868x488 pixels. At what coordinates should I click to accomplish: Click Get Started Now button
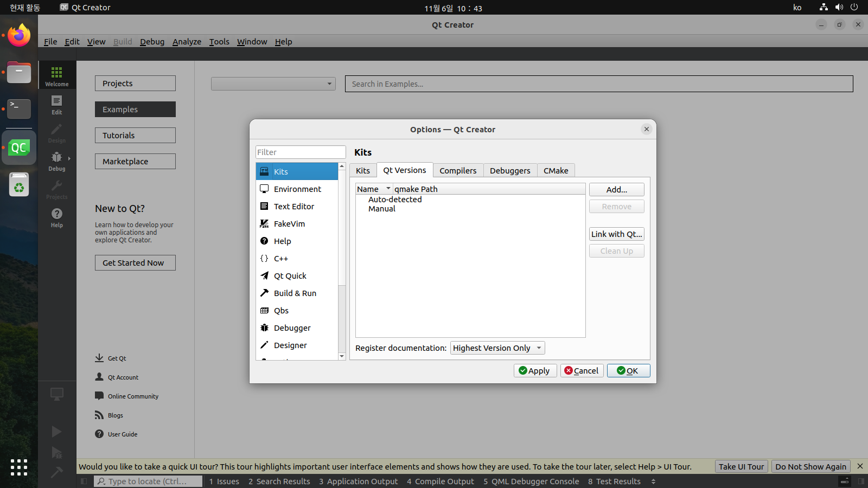click(135, 262)
